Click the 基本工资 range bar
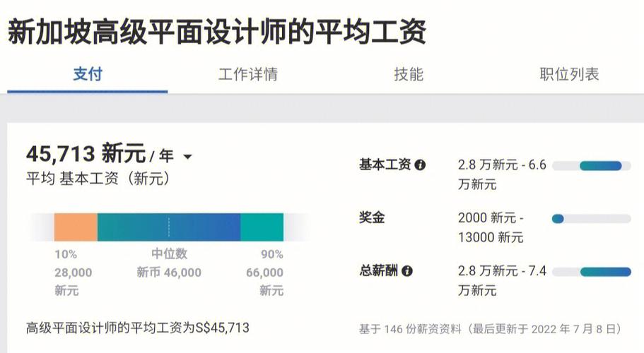Image resolution: width=644 pixels, height=353 pixels. (x=592, y=166)
